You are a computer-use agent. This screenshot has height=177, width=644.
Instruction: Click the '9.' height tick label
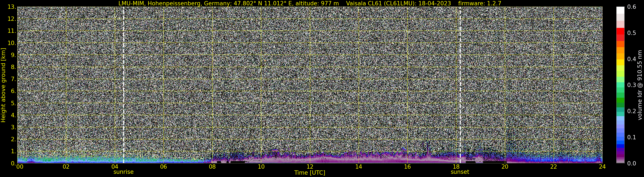(13, 55)
